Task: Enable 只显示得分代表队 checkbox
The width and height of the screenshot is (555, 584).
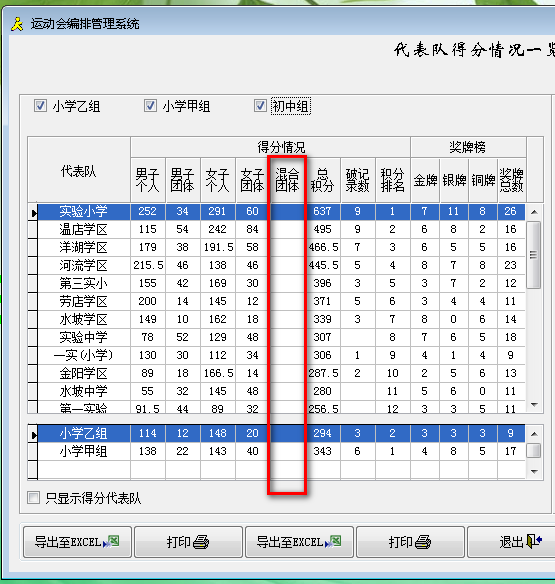Action: [x=34, y=498]
